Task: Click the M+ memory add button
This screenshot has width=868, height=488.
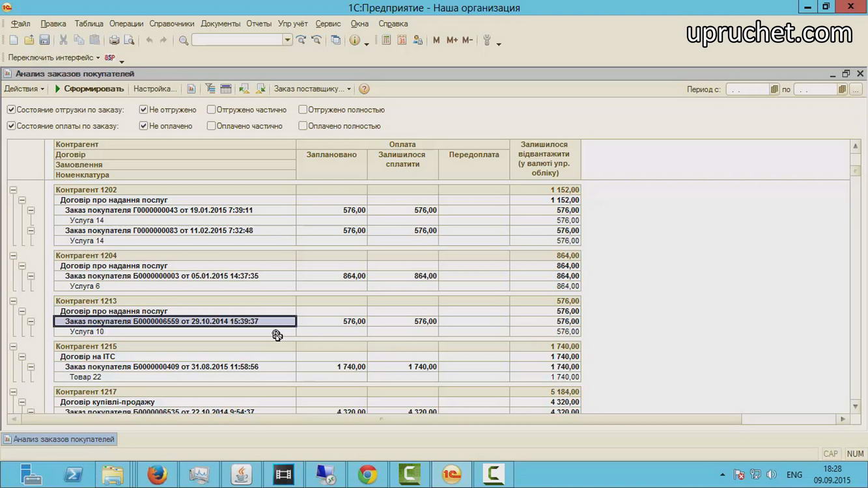Action: [x=452, y=40]
